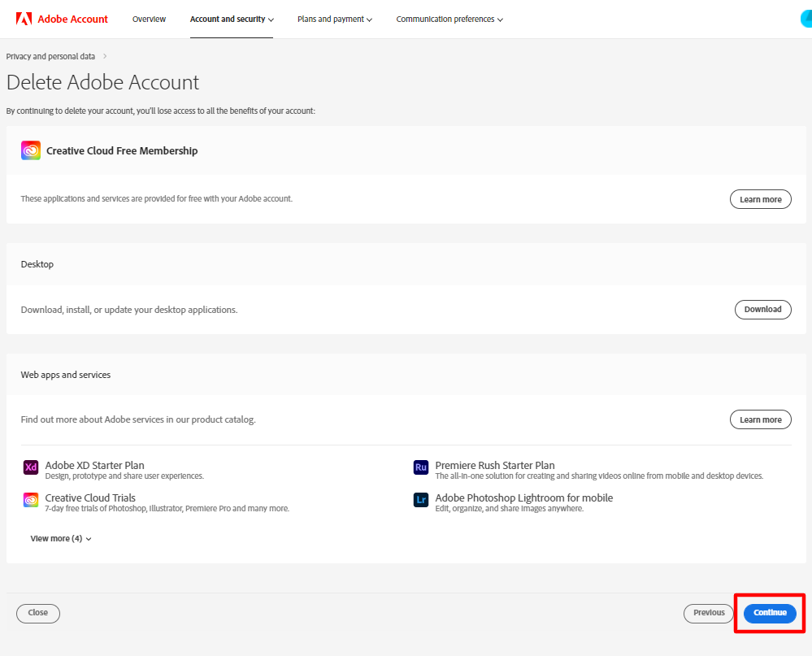Open the profile avatar in the header

click(x=806, y=20)
